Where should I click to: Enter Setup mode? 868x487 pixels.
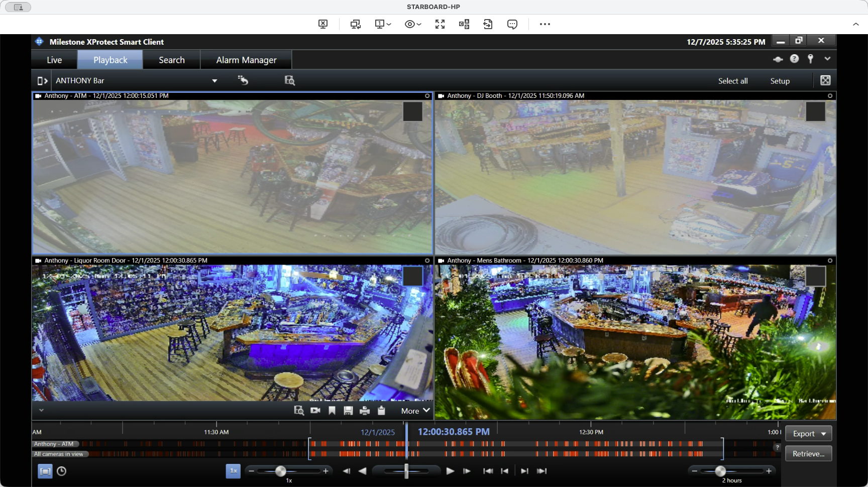pyautogui.click(x=780, y=81)
